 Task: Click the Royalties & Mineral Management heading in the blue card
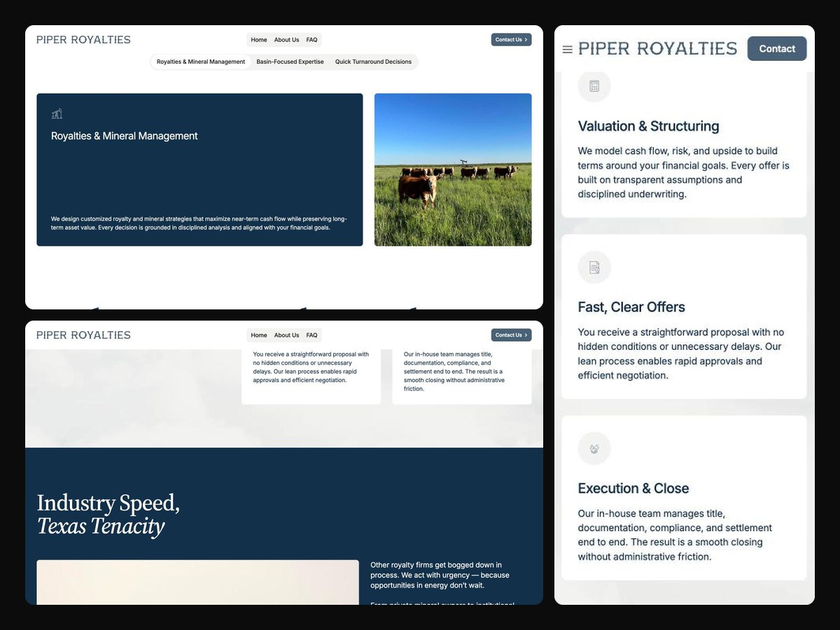[x=125, y=136]
